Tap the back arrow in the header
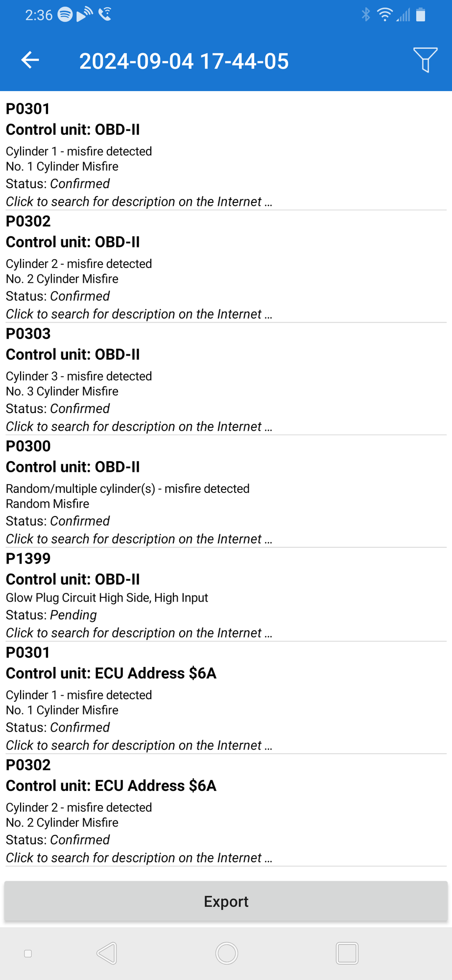Screen dimensions: 452x980 [x=30, y=60]
